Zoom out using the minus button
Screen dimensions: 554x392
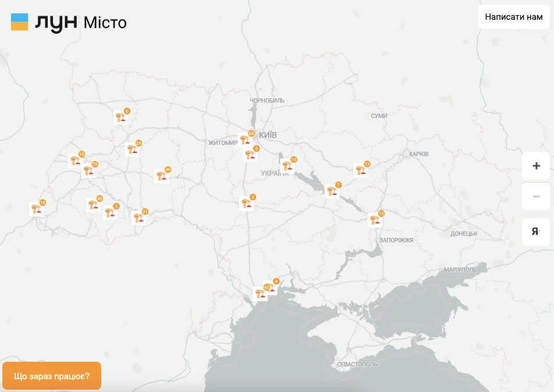[535, 196]
